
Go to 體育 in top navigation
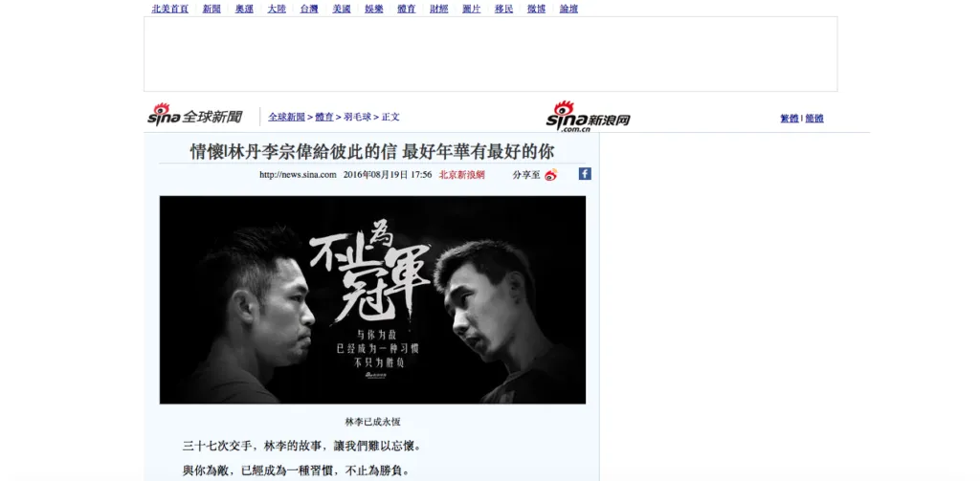407,9
